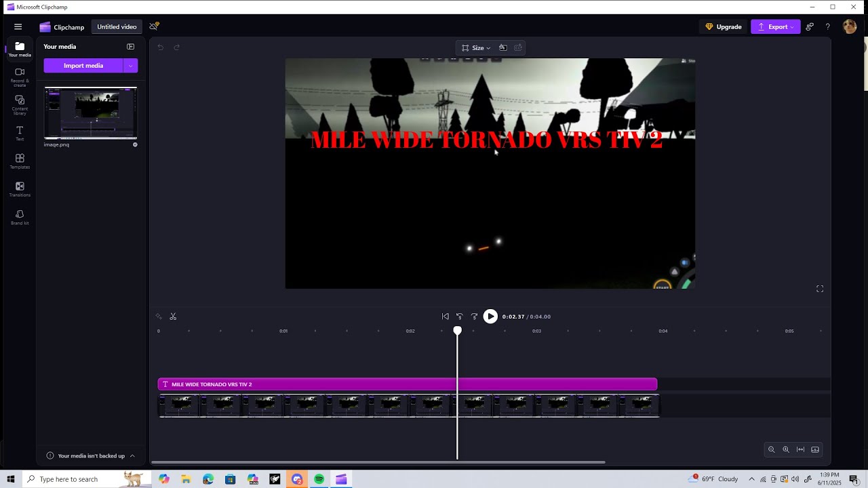Screen dimensions: 868x488
Task: Open Microsoft Store from the taskbar
Action: [x=231, y=479]
